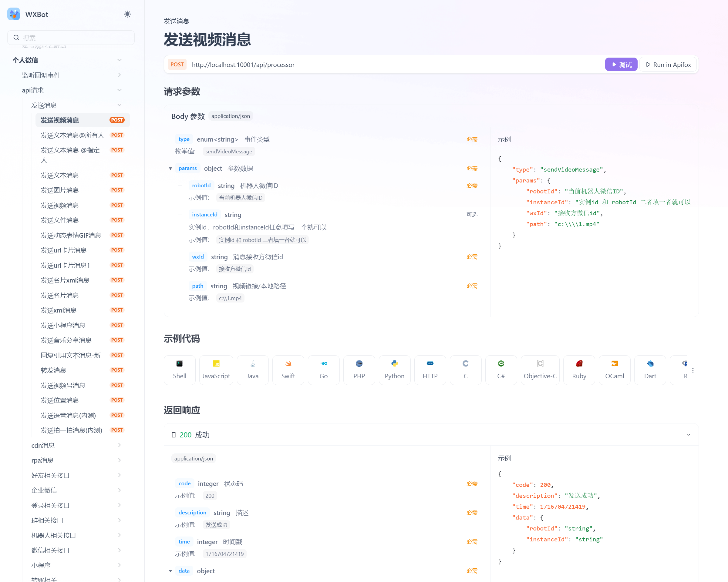The image size is (728, 582).
Task: Open 发送位置消息 API page
Action: pyautogui.click(x=60, y=400)
